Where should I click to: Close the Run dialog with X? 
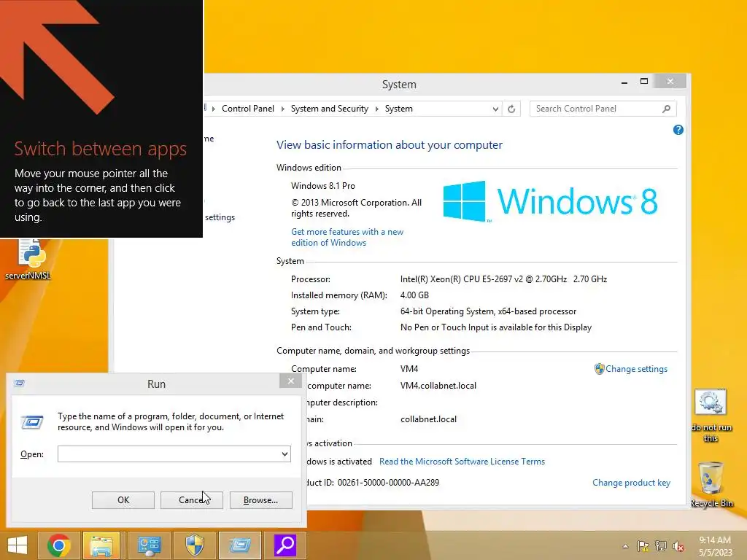tap(290, 381)
